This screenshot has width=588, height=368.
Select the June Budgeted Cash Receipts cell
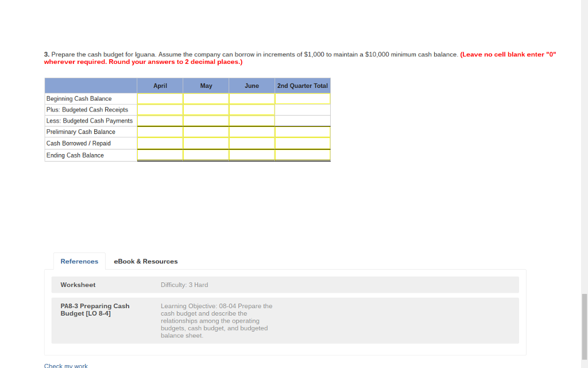tap(252, 109)
